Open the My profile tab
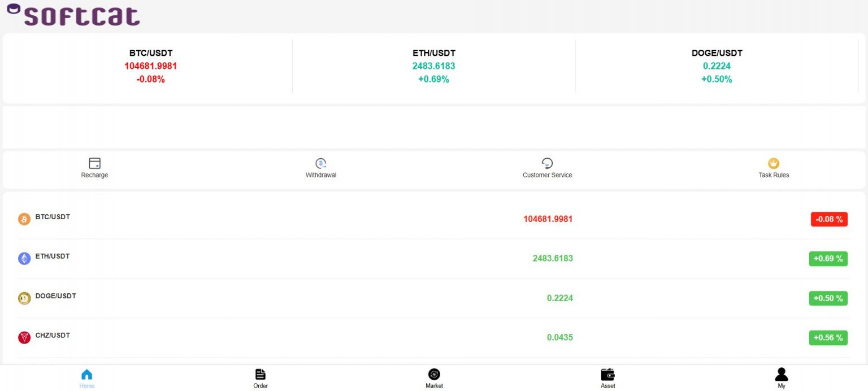The width and height of the screenshot is (868, 391). pyautogui.click(x=782, y=378)
